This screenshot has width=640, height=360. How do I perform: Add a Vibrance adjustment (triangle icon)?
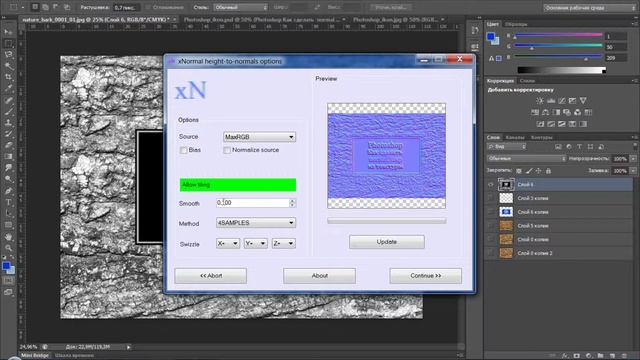[583, 100]
